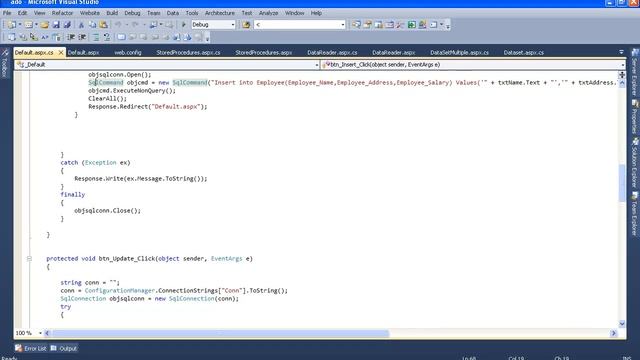Click the green Start Page icon
Screen dimensions: 640x360
tap(411, 25)
